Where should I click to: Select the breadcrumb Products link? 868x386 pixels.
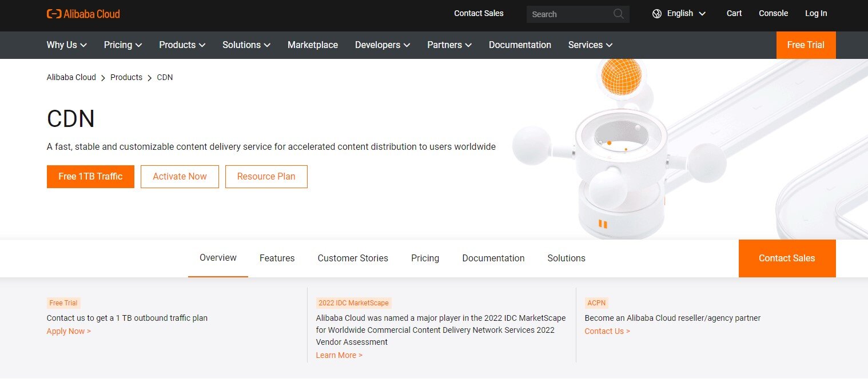(126, 77)
